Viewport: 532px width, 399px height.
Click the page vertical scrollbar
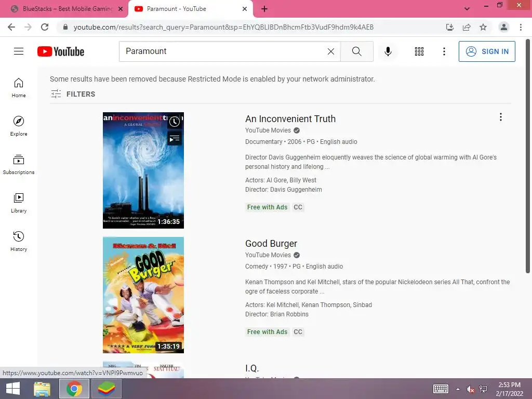(x=528, y=156)
